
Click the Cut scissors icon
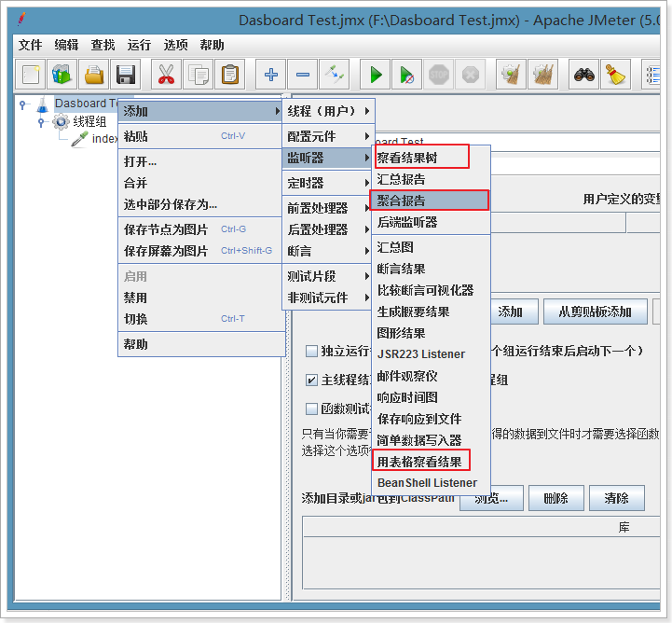point(167,74)
